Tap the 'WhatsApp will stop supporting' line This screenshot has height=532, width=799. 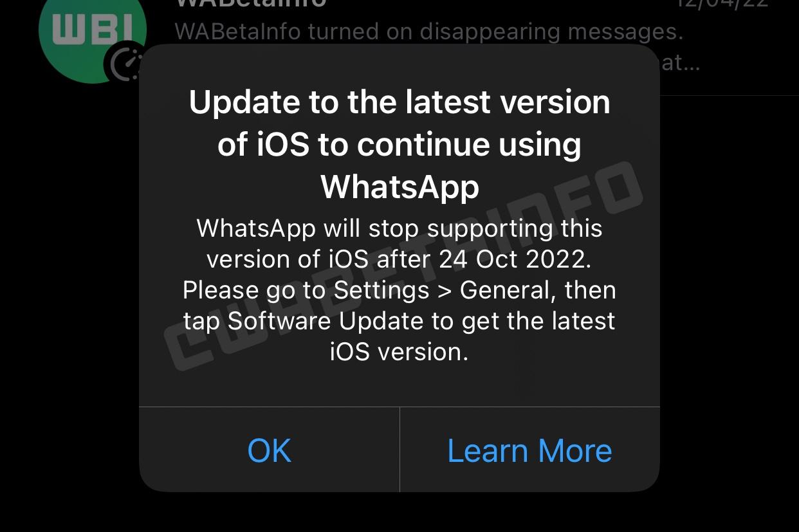(x=399, y=228)
